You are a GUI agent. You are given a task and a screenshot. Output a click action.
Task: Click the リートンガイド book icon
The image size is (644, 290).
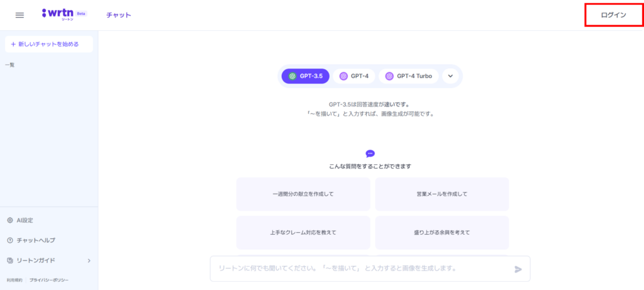[10, 260]
